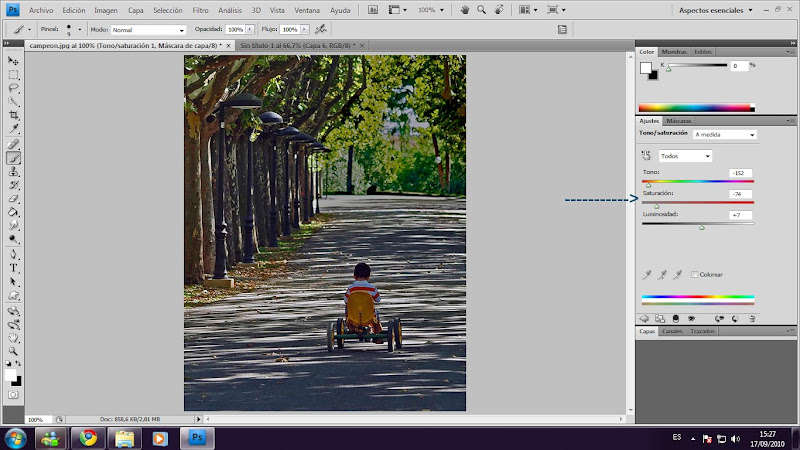Switch to the Máscaras tab
The width and height of the screenshot is (800, 450).
pos(680,120)
